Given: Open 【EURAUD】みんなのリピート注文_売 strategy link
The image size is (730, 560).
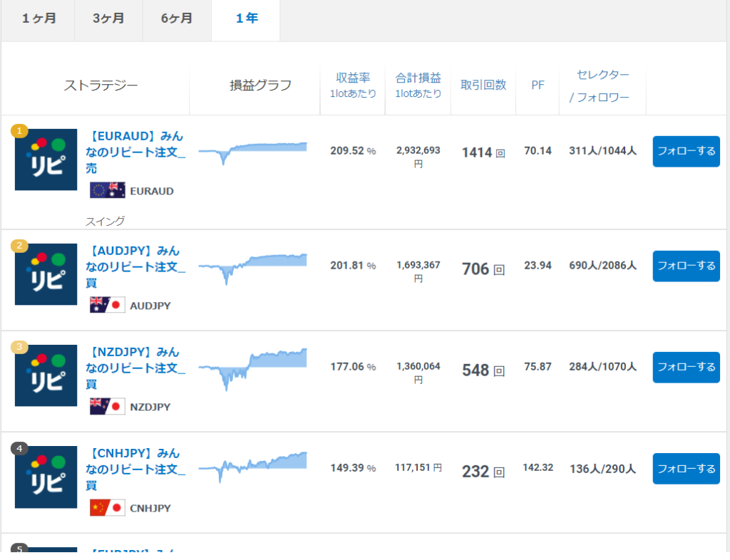Looking at the screenshot, I should (135, 152).
